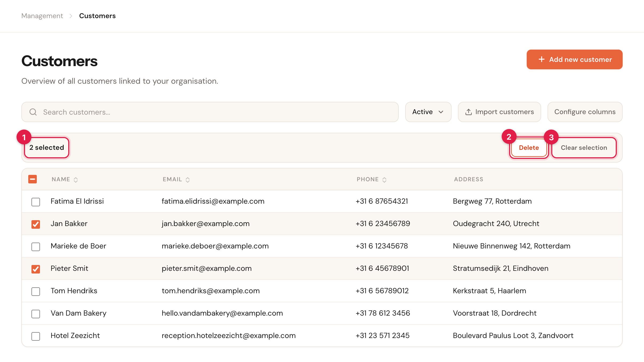Click the name Tom Hendriks
Screen dimensions: 644x362
[74, 291]
